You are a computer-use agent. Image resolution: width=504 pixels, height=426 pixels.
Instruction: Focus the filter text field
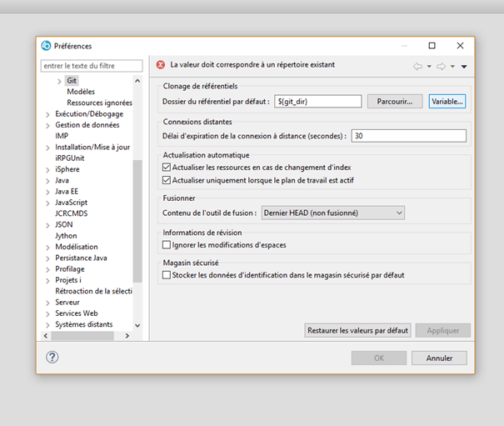[92, 66]
